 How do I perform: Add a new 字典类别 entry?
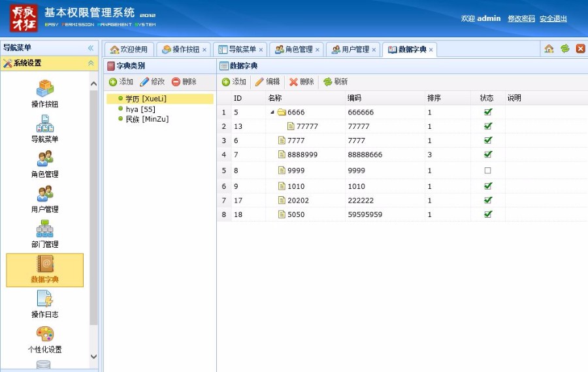click(121, 82)
